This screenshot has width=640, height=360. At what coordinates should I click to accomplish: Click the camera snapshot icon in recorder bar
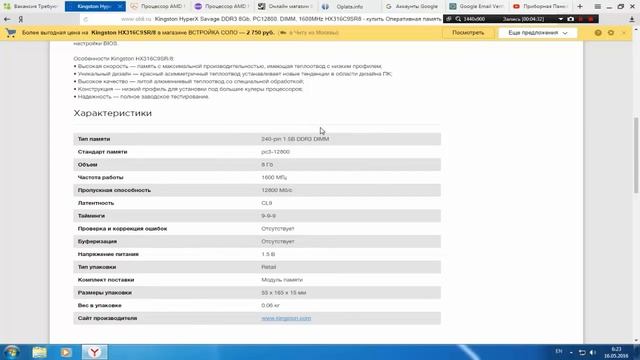click(x=571, y=19)
